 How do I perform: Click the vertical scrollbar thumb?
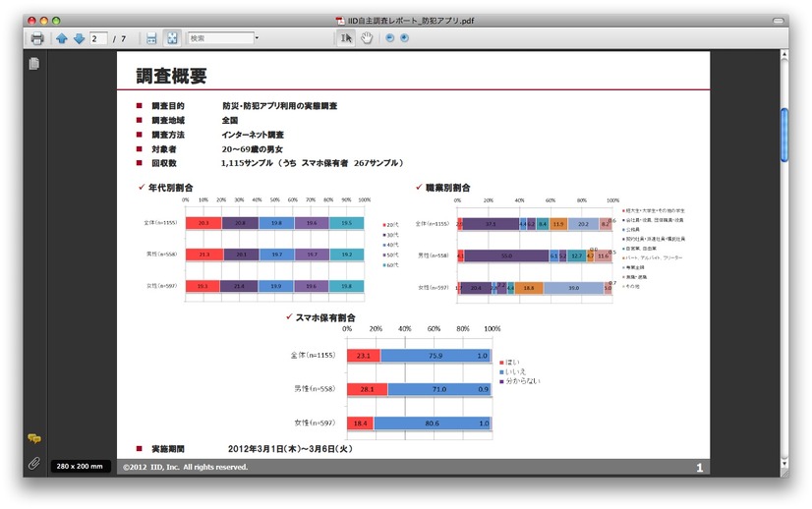coord(784,136)
